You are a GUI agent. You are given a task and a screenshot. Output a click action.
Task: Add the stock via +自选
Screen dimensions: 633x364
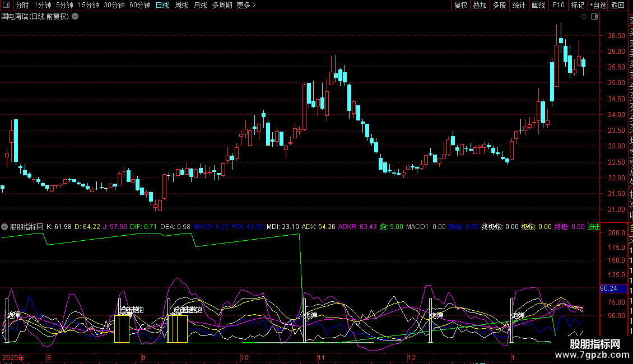[598, 6]
